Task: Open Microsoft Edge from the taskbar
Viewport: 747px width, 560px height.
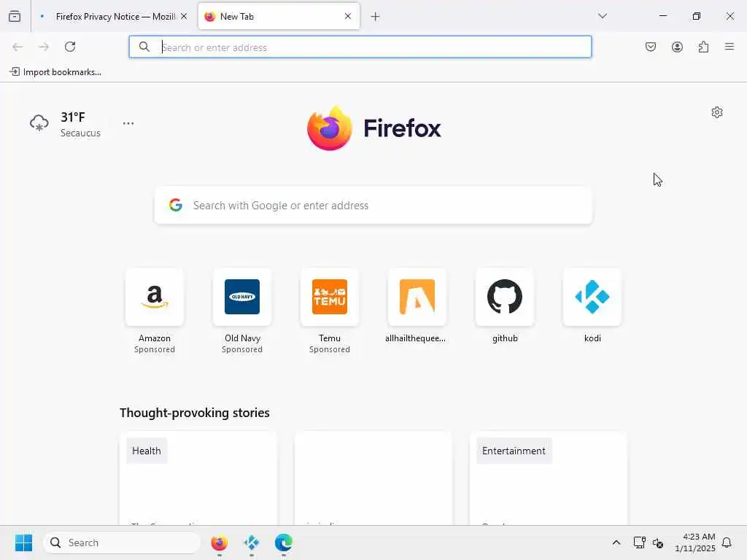Action: [284, 542]
